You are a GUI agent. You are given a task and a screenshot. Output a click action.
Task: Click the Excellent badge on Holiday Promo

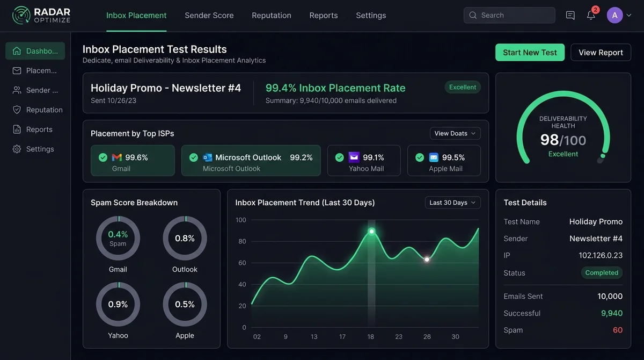463,87
